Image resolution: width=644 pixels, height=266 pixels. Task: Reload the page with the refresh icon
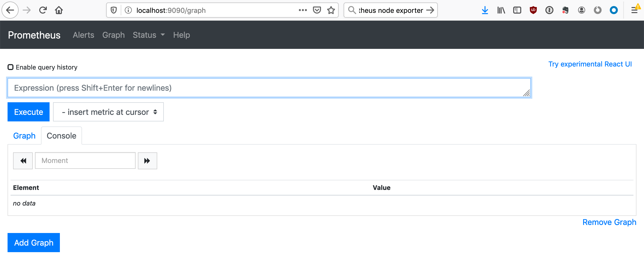[x=43, y=10]
